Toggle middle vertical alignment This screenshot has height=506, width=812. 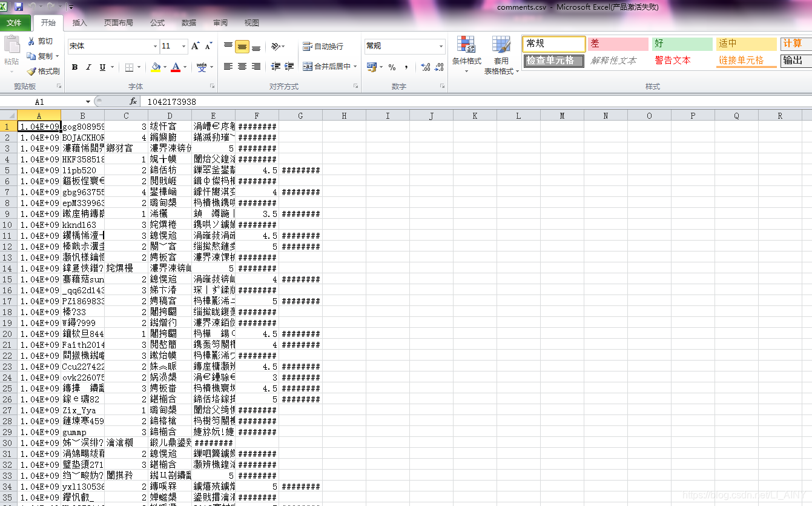(242, 46)
